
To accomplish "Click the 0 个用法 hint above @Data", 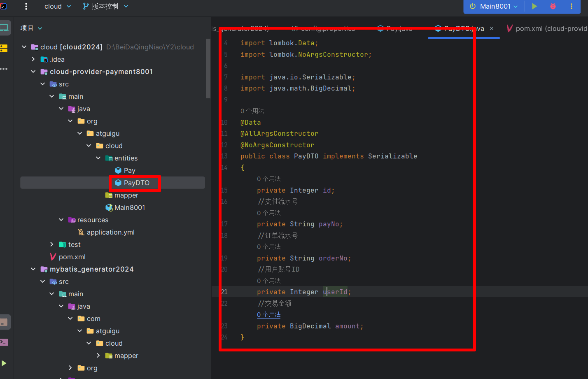I will click(x=252, y=111).
